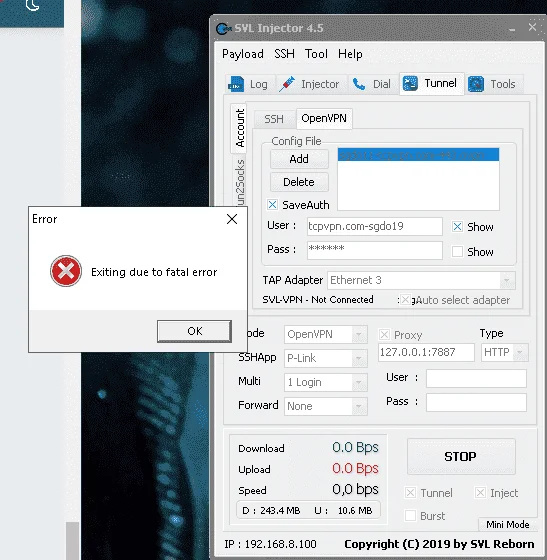Open the Payload menu
This screenshot has height=560, width=547.
(x=243, y=54)
